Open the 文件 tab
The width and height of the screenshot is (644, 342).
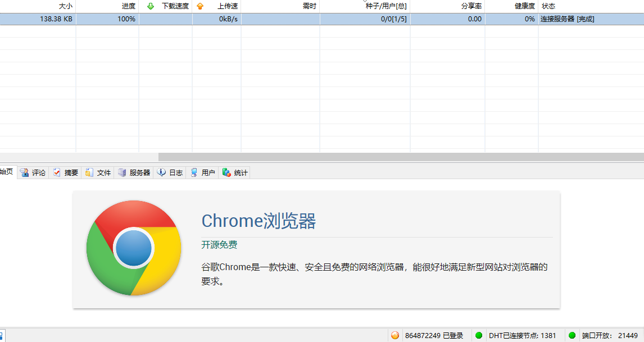tap(98, 173)
